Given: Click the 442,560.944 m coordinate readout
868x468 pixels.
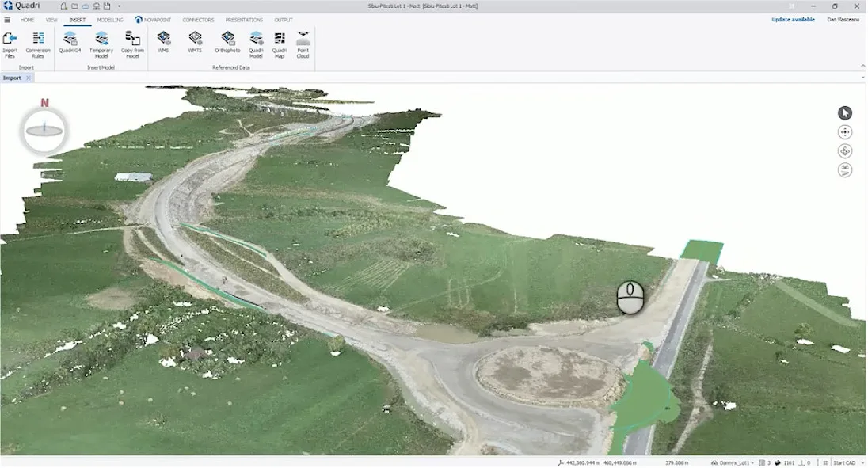Looking at the screenshot, I should click(x=582, y=463).
